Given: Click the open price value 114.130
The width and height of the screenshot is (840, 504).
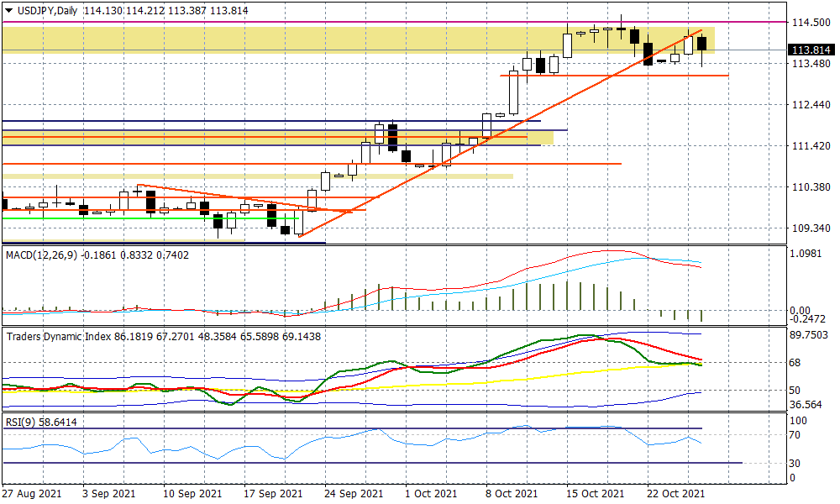Looking at the screenshot, I should click(103, 10).
